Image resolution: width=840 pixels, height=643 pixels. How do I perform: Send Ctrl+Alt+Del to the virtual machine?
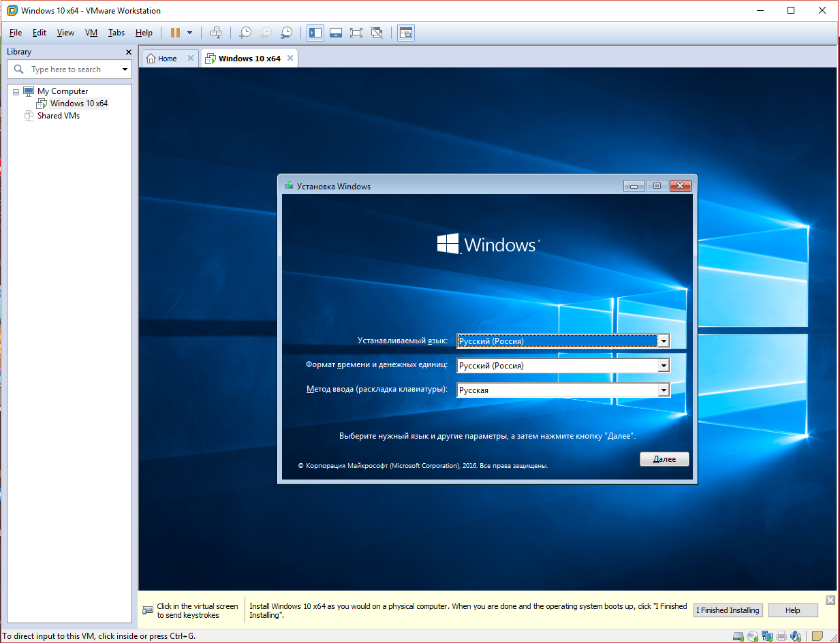(x=216, y=33)
